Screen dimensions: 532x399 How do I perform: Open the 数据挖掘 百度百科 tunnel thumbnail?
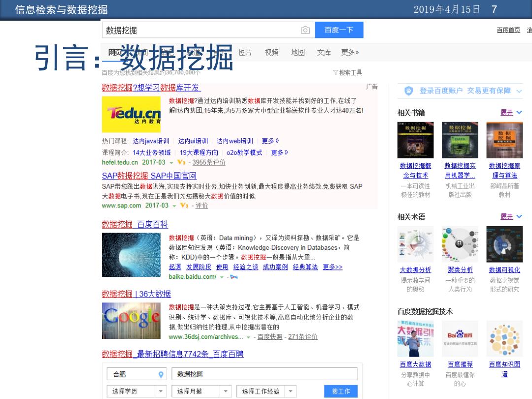[132, 255]
